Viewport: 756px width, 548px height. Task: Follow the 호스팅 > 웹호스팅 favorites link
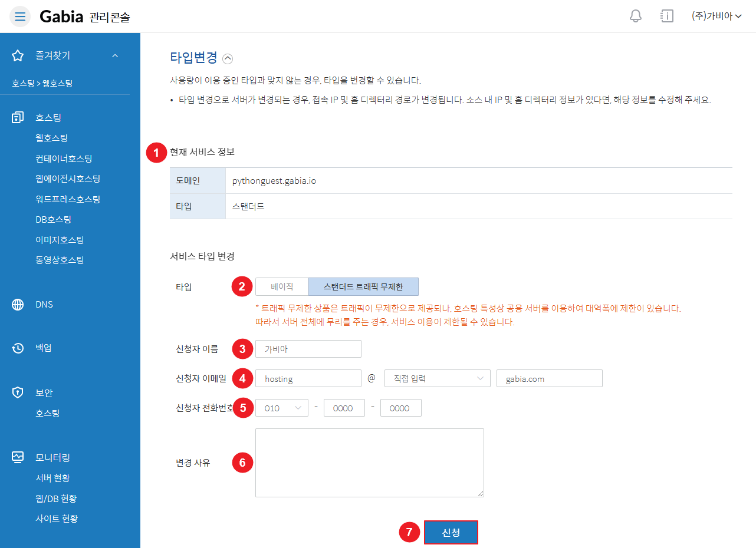pyautogui.click(x=42, y=84)
